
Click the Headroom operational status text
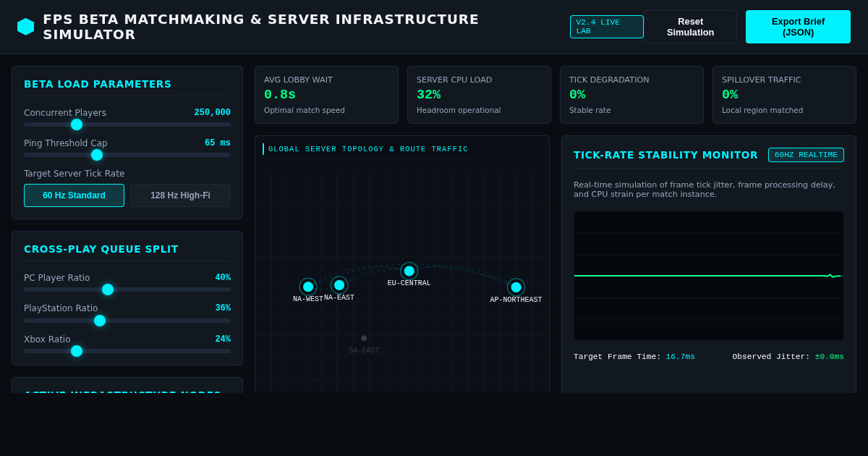tap(459, 111)
